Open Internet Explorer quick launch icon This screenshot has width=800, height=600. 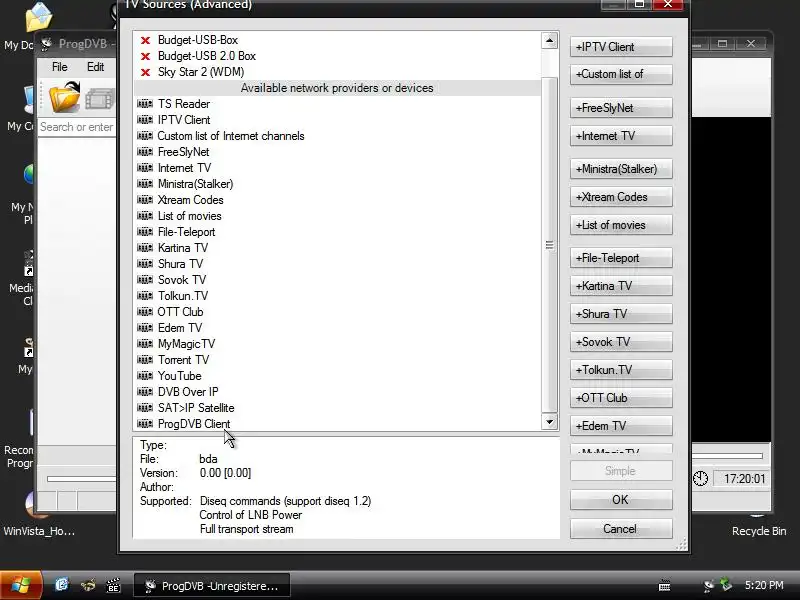(62, 584)
